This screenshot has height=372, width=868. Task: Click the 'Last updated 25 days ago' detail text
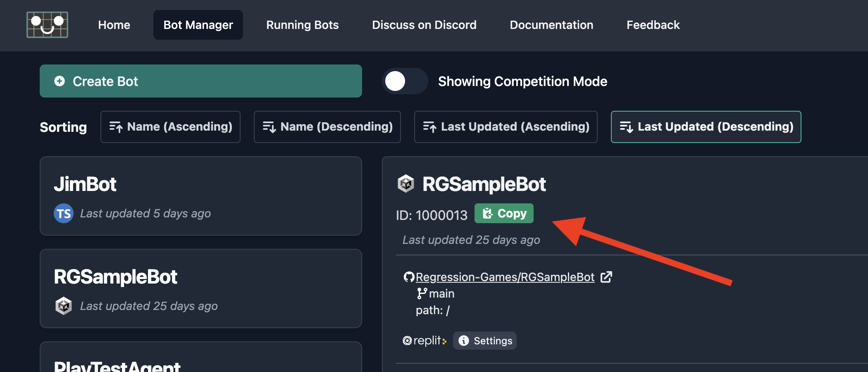(x=471, y=240)
